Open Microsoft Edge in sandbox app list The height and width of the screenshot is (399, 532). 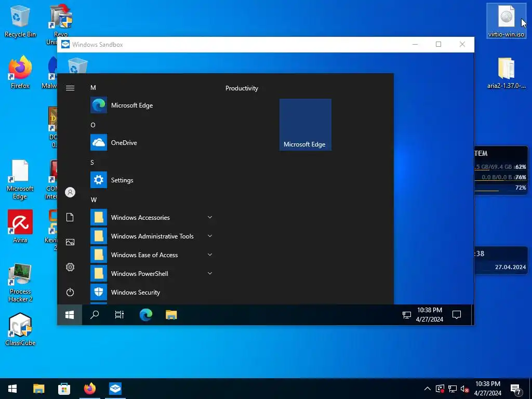(x=152, y=105)
